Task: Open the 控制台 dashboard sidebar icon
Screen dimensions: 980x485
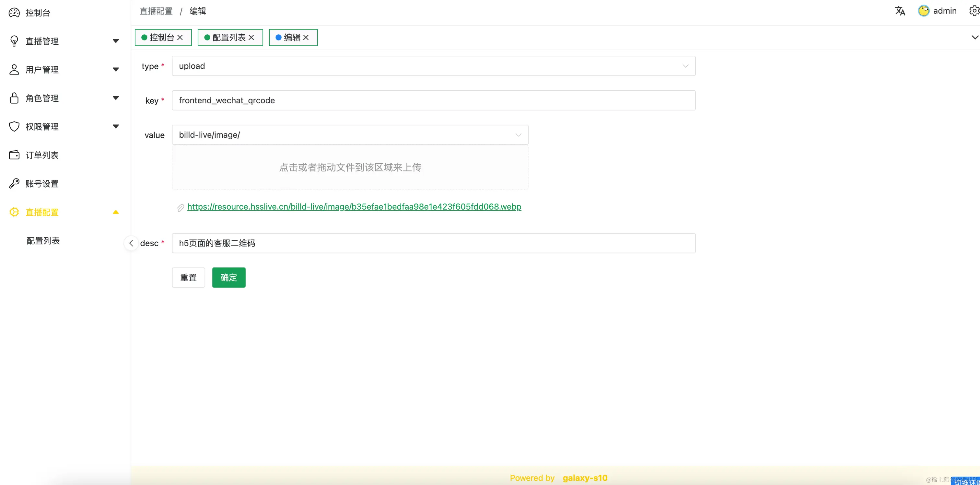Action: 14,13
